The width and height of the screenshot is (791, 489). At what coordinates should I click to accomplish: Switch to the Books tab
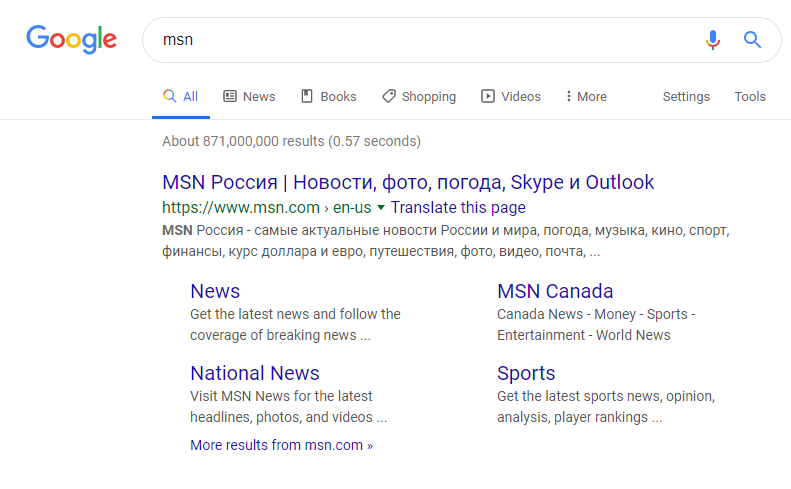pos(329,96)
